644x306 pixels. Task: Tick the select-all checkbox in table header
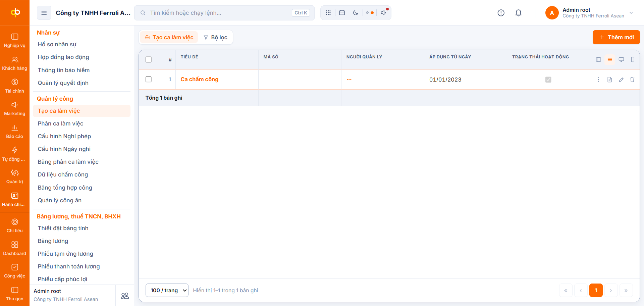coord(149,59)
